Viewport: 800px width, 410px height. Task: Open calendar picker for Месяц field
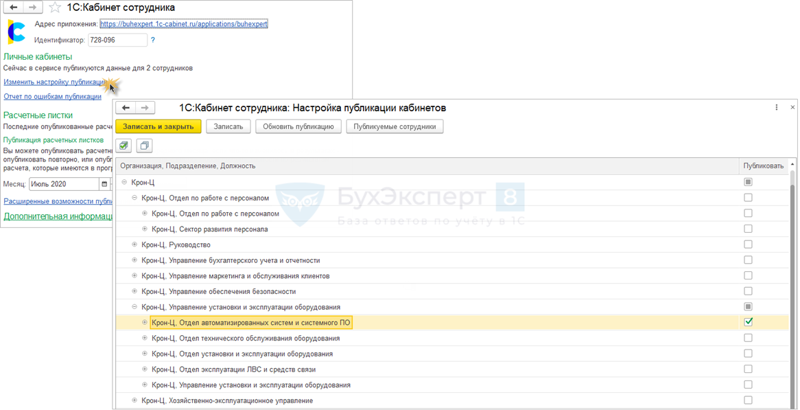tap(105, 184)
